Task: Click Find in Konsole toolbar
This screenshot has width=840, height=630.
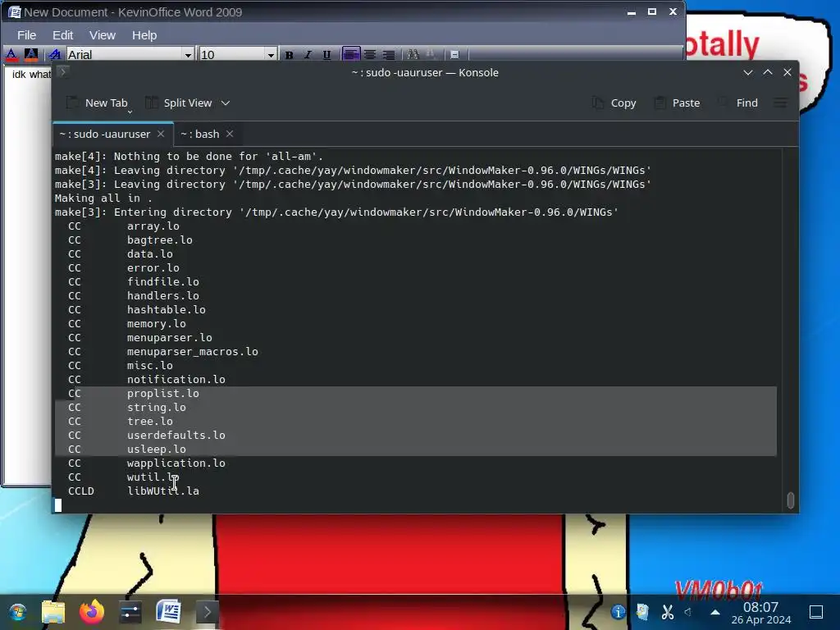Action: click(738, 103)
